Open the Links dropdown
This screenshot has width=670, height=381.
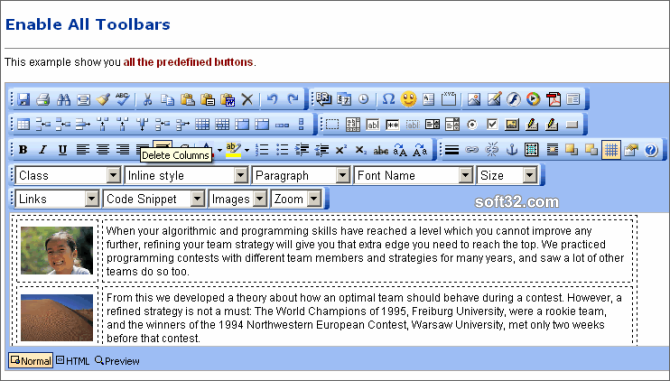[x=57, y=199]
